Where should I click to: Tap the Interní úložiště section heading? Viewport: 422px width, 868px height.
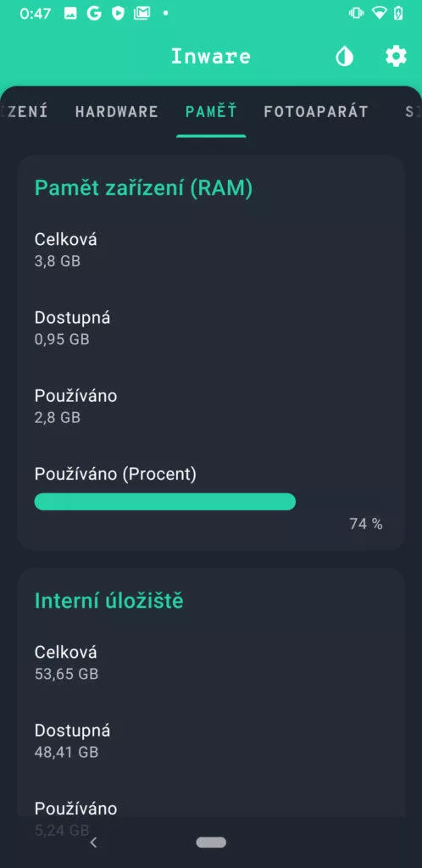click(109, 600)
